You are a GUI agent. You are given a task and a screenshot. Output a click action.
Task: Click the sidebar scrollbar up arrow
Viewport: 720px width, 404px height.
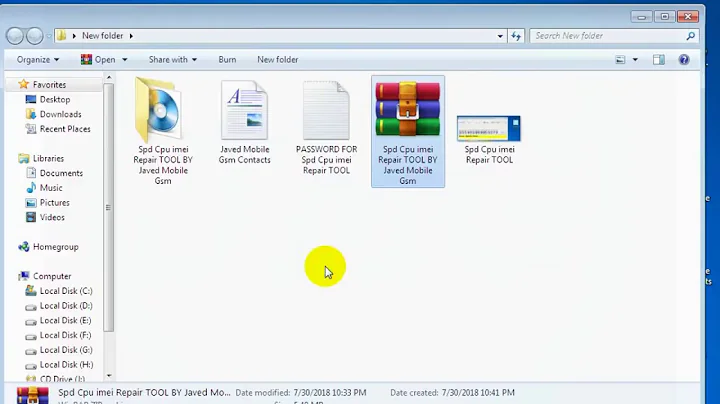tap(109, 78)
